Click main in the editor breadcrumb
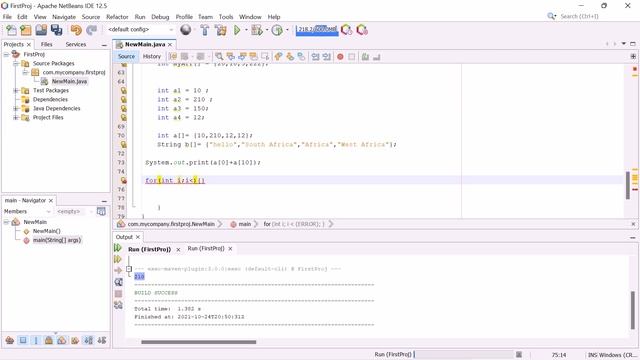 tap(244, 224)
